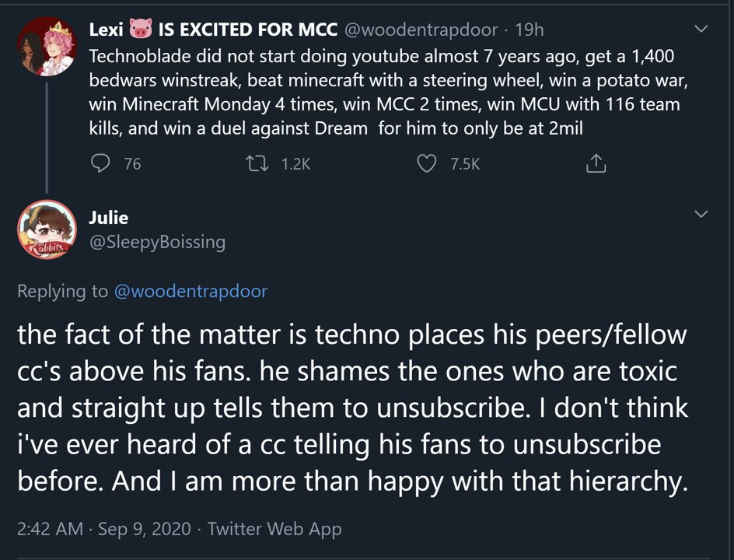Toggle the like on Julie's reply thread
734x560 pixels.
[x=427, y=163]
